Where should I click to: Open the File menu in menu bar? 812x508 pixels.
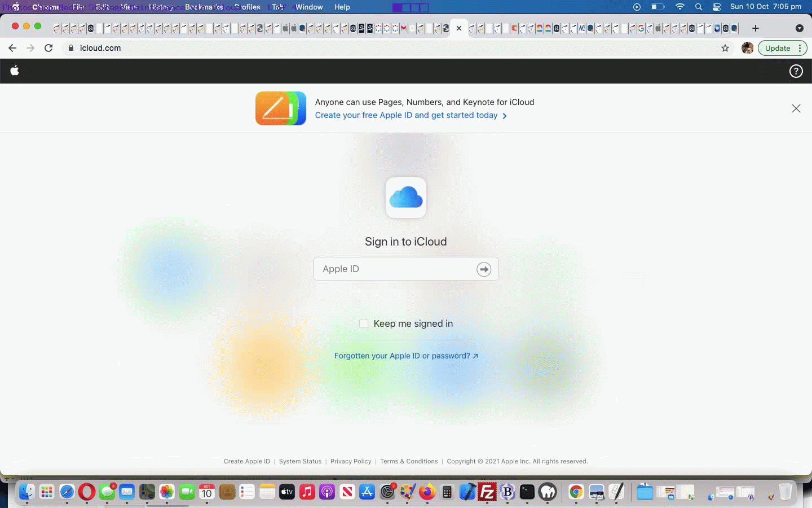pyautogui.click(x=78, y=7)
